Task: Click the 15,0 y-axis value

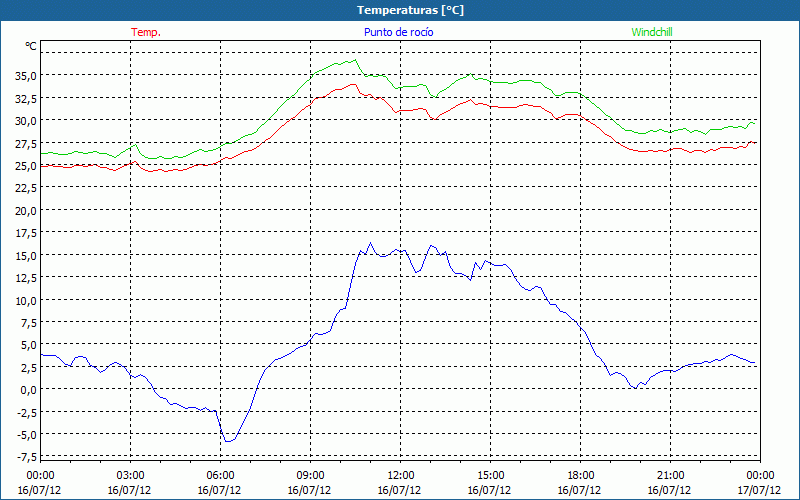Action: [27, 255]
